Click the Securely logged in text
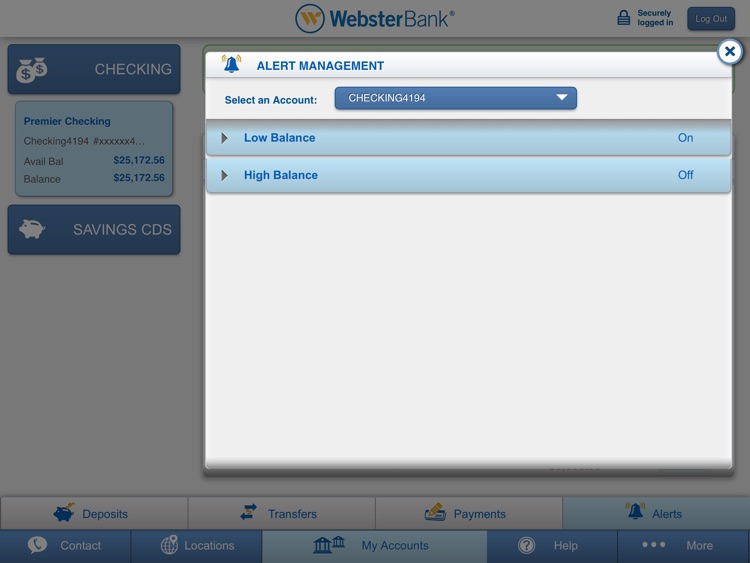This screenshot has height=563, width=750. pyautogui.click(x=655, y=18)
